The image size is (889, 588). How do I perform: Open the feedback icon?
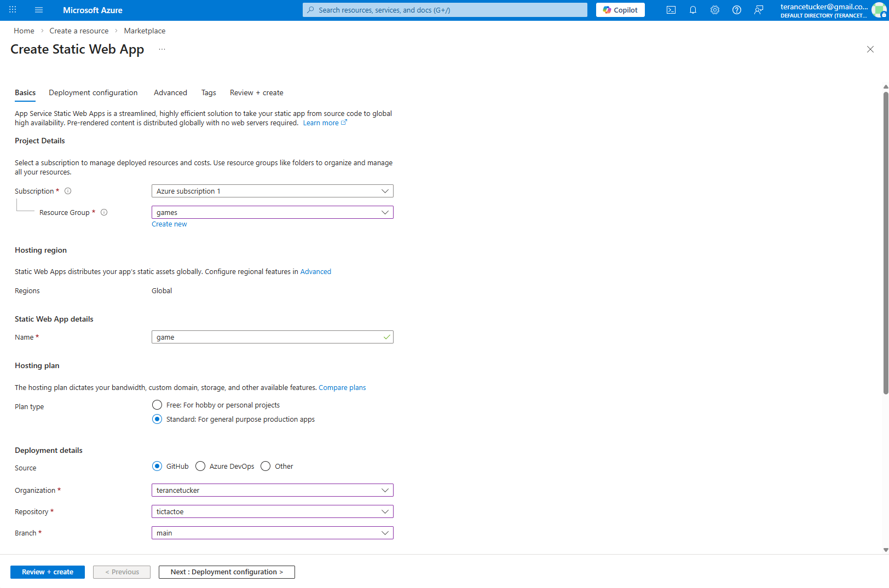[759, 10]
